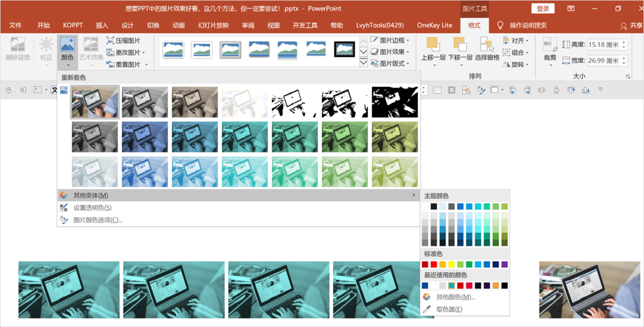The image size is (644, 327).
Task: Click the 校正 corrections sun icon
Action: 46,44
